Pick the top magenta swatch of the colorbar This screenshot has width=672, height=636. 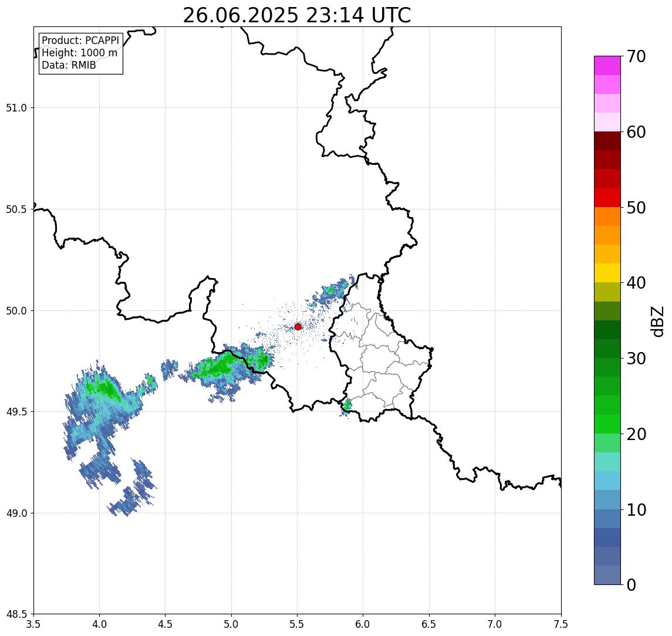point(607,66)
